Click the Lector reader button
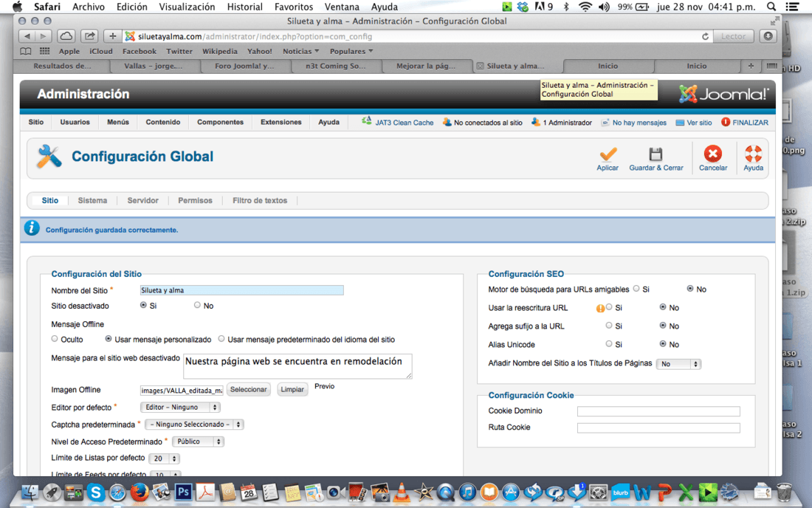 (x=733, y=36)
